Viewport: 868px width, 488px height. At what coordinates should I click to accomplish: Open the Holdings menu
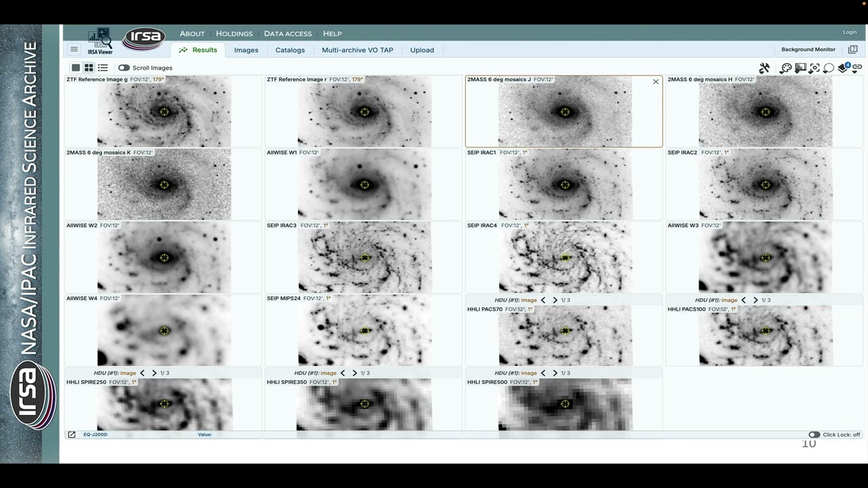234,33
